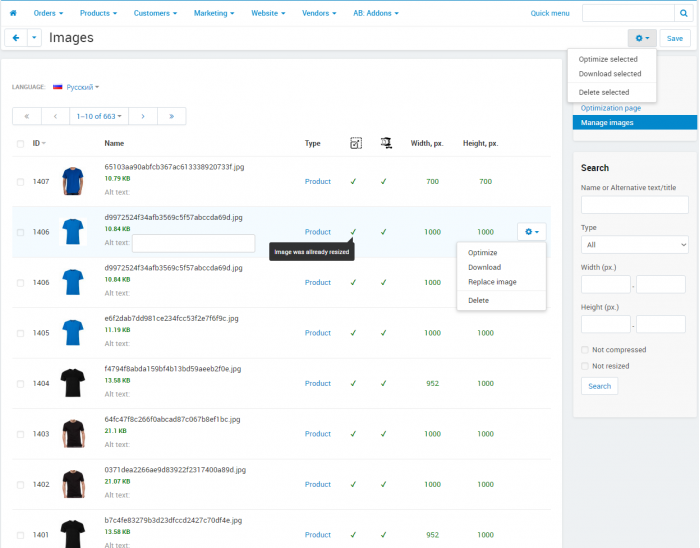
Task: Open the Quick menu link
Action: tap(550, 13)
